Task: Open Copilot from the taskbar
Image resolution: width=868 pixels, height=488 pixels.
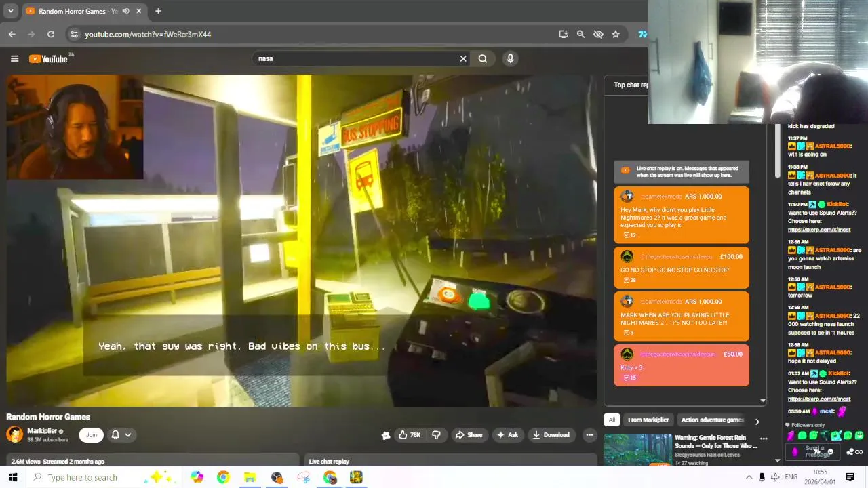Action: coord(197,477)
